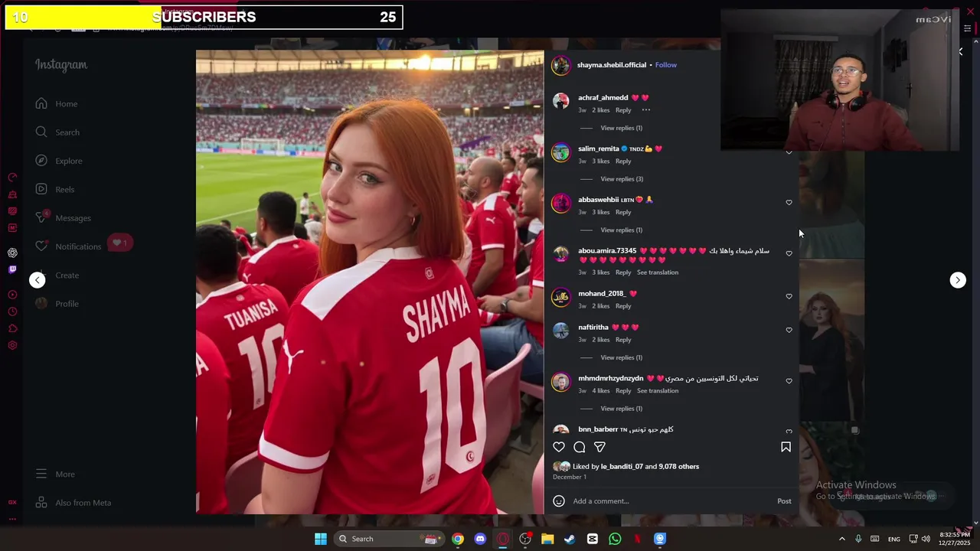Click the Instagram logo
The image size is (980, 551).
[x=61, y=65]
